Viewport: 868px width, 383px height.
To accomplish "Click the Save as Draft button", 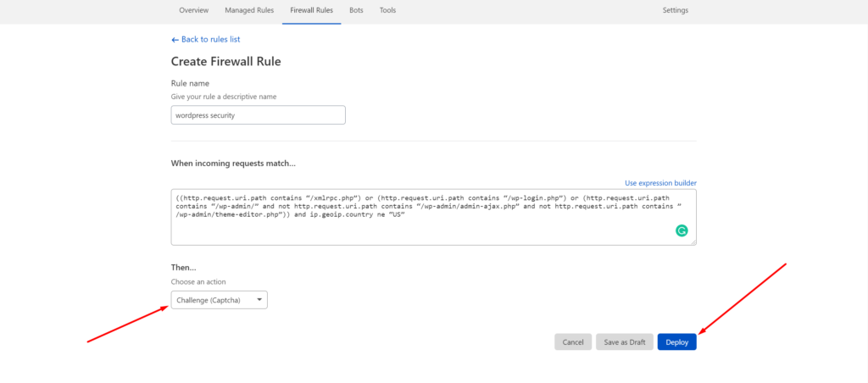I will coord(625,342).
